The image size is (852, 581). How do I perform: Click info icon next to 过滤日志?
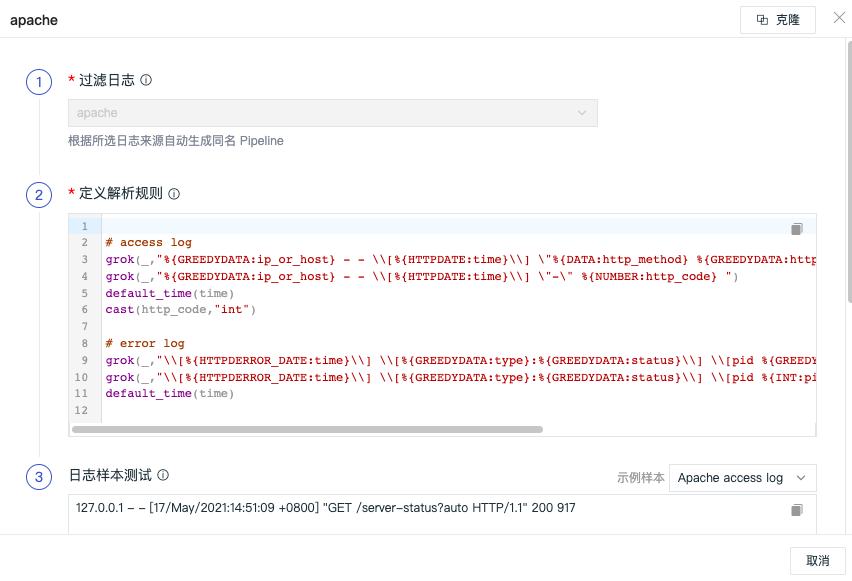click(x=146, y=80)
